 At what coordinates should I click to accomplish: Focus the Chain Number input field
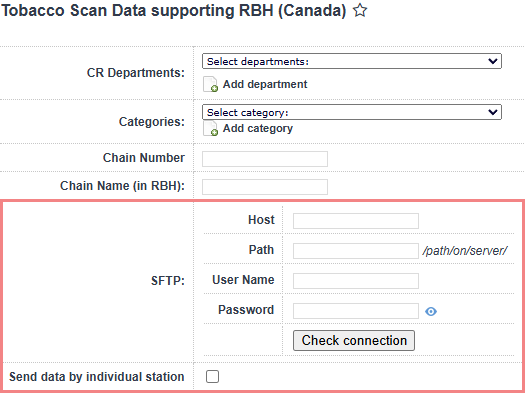coord(265,159)
